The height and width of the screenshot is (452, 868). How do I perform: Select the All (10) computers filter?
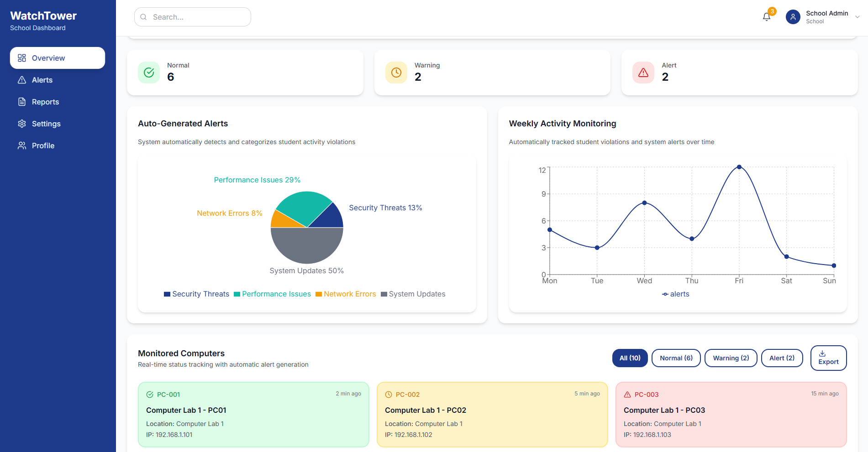click(x=630, y=358)
